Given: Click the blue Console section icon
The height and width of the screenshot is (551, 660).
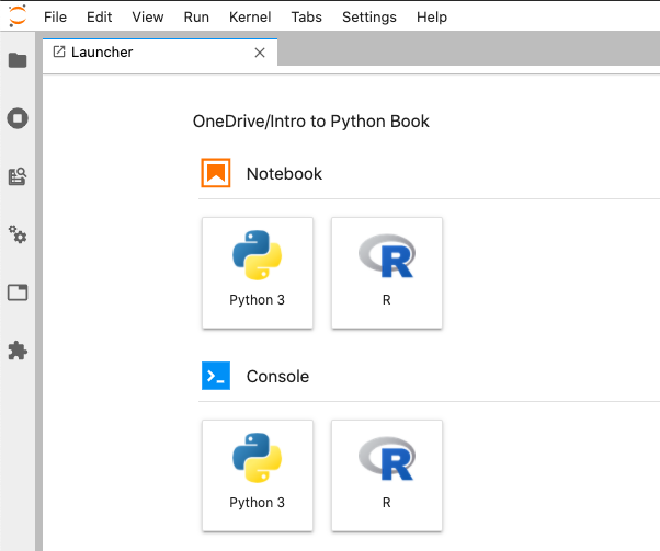Looking at the screenshot, I should [216, 375].
